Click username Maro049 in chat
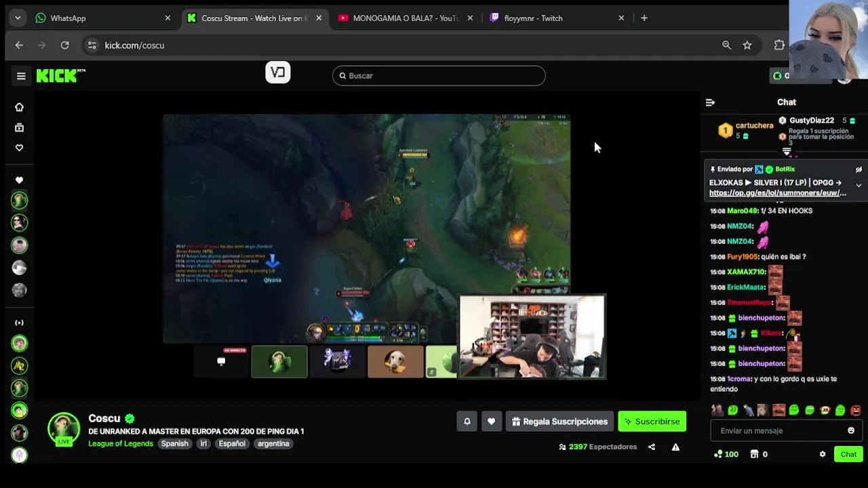The width and height of the screenshot is (868, 488). [743, 211]
